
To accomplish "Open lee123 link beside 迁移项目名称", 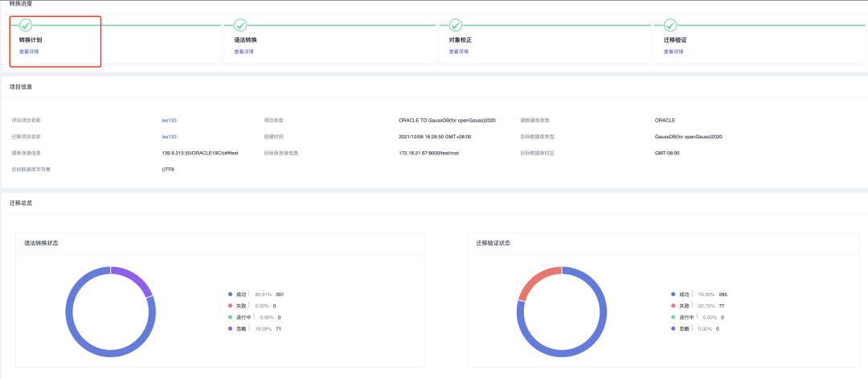I will click(169, 136).
